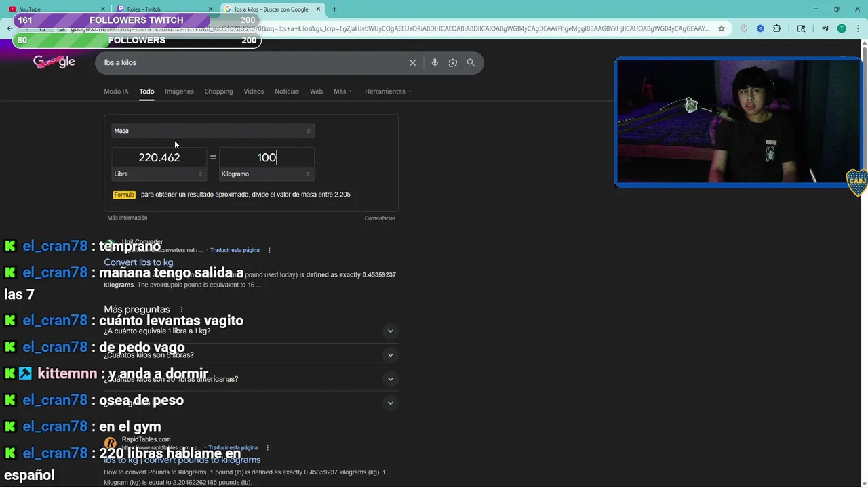Click the Comentarios feedback link
The width and height of the screenshot is (868, 488).
click(x=380, y=218)
